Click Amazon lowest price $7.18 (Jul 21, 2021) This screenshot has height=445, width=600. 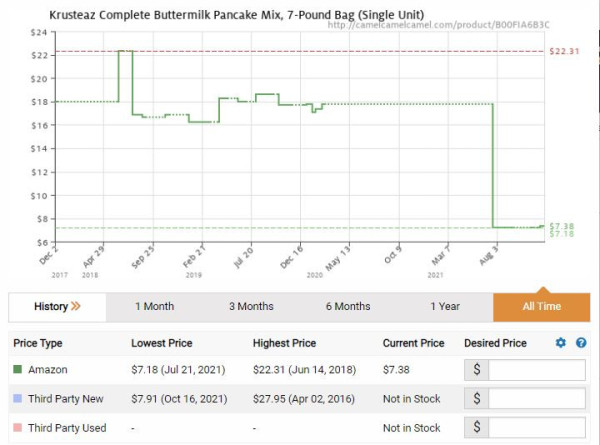click(178, 370)
